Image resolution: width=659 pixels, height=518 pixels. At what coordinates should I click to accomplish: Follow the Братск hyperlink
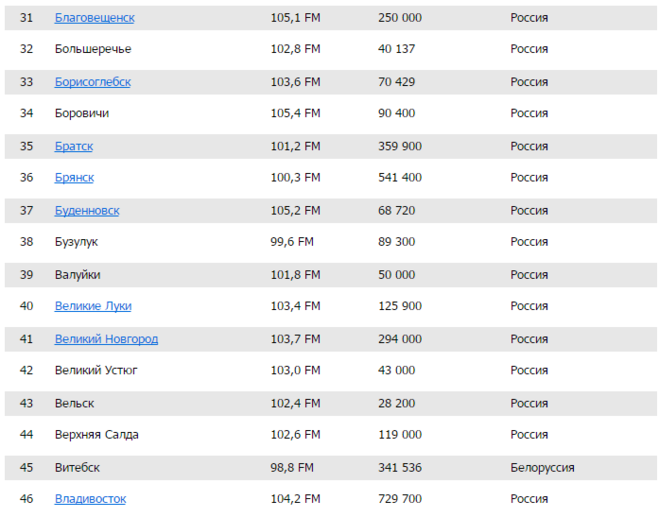click(74, 146)
